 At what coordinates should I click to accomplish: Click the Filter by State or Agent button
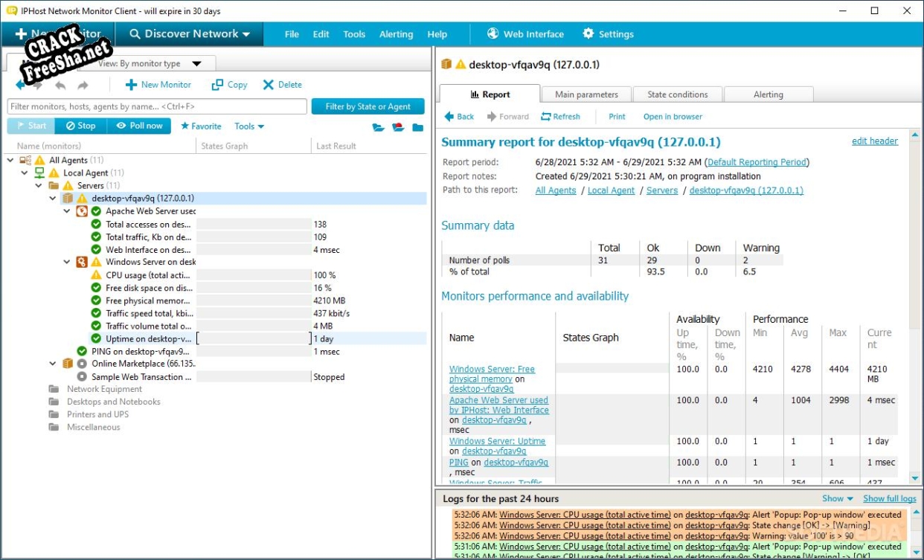[x=368, y=106]
